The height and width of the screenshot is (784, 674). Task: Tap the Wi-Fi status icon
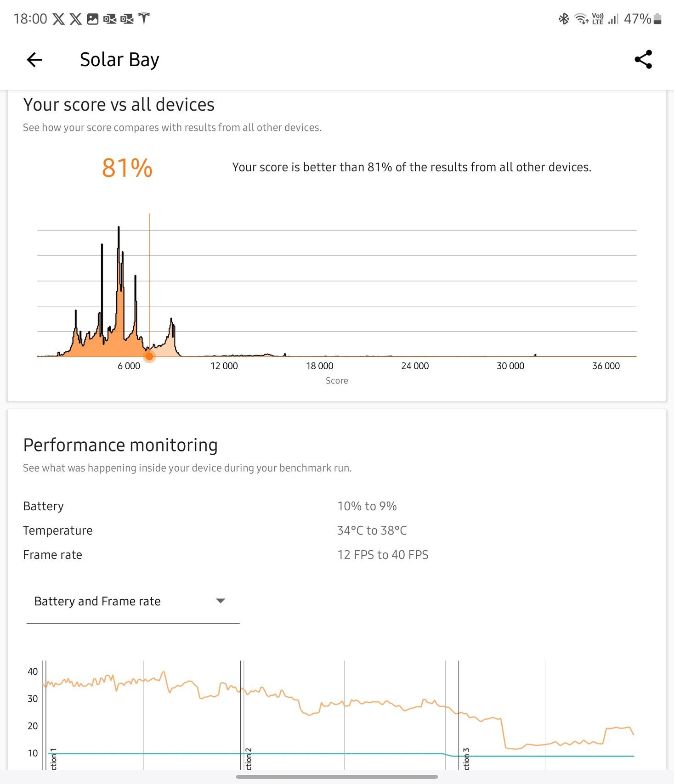[581, 19]
